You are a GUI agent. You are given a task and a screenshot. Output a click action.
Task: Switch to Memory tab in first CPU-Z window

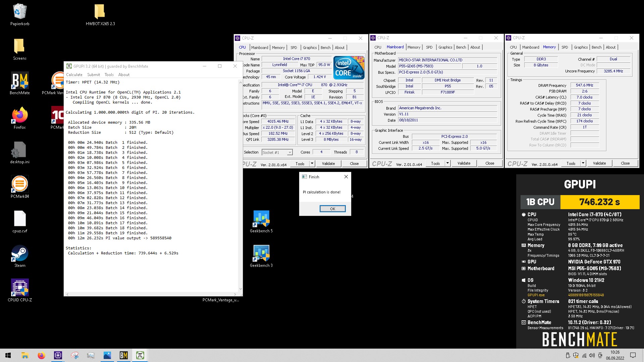(x=278, y=48)
